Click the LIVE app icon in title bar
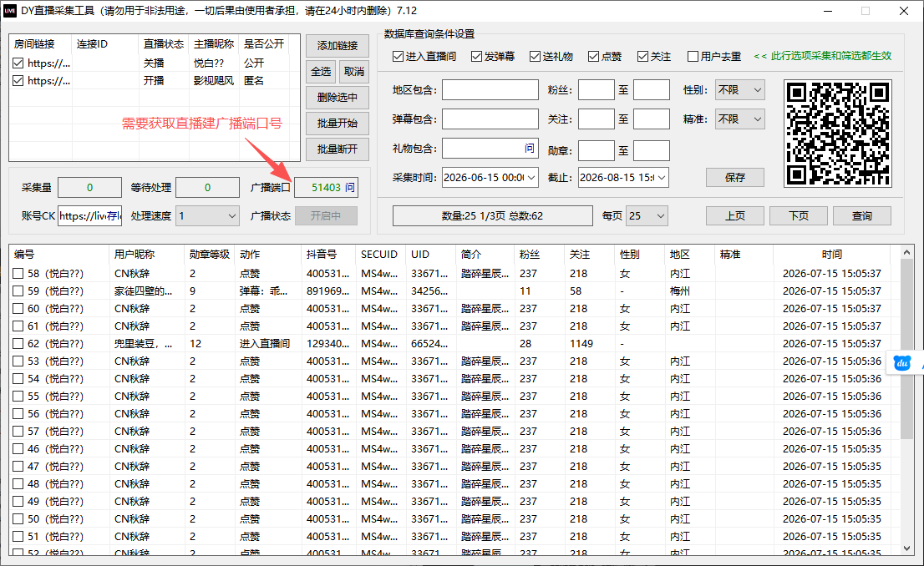This screenshot has height=566, width=924. pos(9,11)
